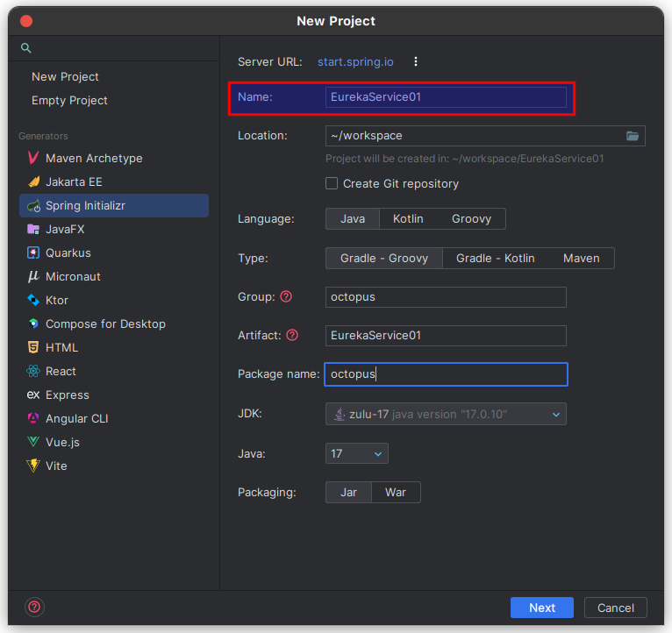Open the Java version 17 dropdown

point(356,453)
